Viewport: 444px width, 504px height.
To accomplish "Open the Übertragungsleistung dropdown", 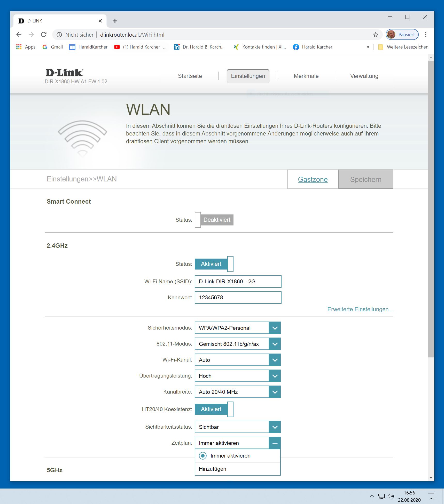I will [x=238, y=376].
